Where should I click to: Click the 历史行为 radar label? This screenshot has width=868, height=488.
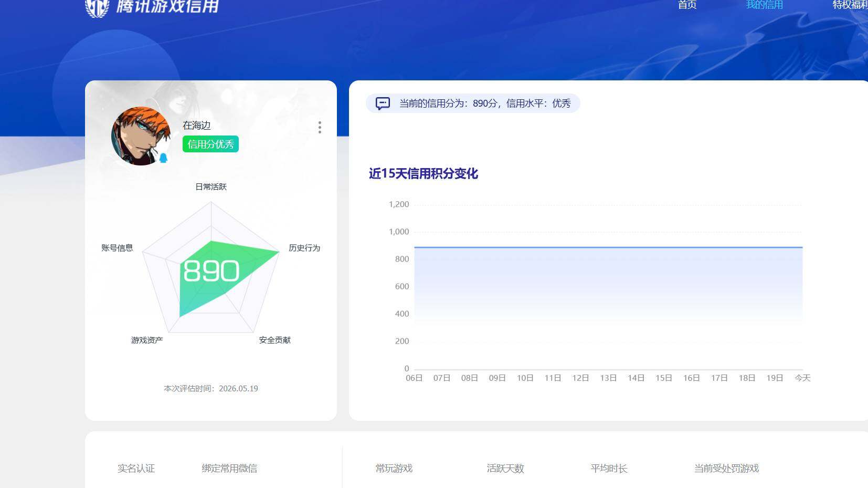(304, 247)
